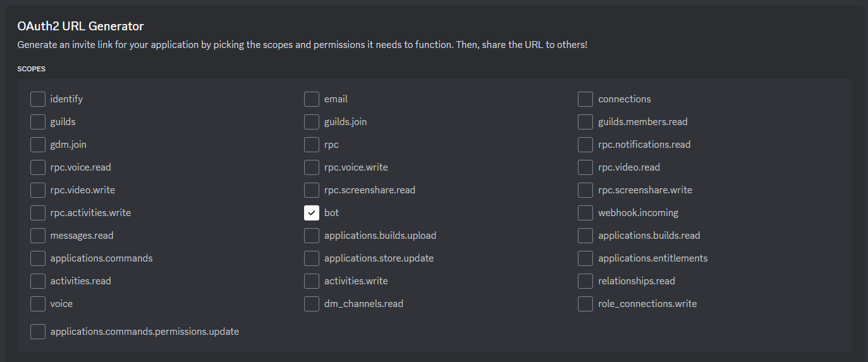
Task: Check the rpc.voice.read checkbox
Action: [x=38, y=167]
